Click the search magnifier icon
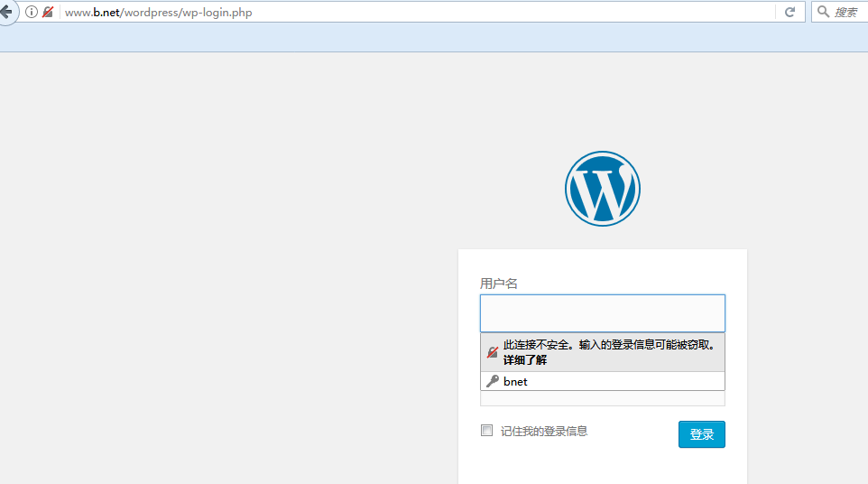Image resolution: width=868 pixels, height=484 pixels. click(823, 12)
